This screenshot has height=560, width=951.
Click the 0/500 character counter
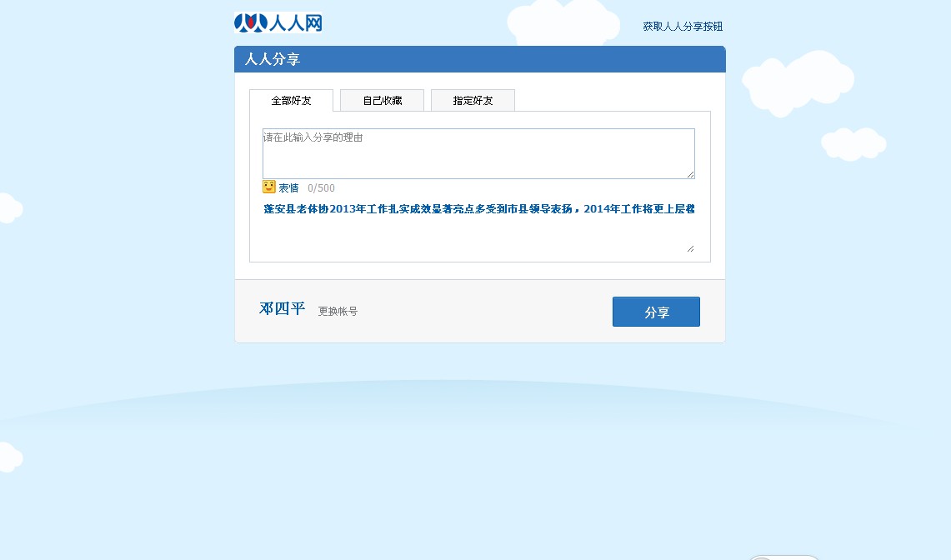tap(321, 188)
